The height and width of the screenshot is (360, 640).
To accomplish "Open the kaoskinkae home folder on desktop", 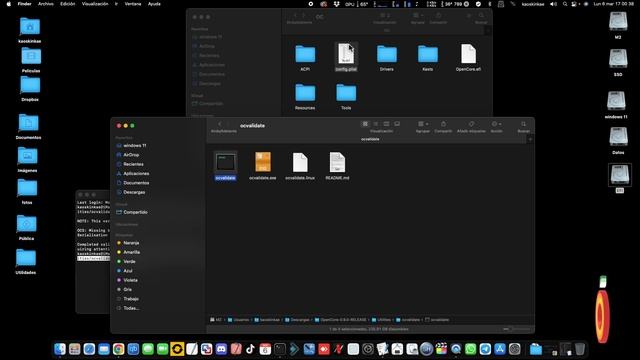I will click(x=30, y=30).
